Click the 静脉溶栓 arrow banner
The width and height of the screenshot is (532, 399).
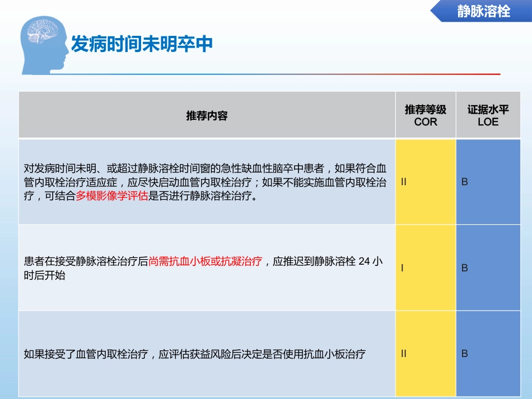[x=481, y=11]
